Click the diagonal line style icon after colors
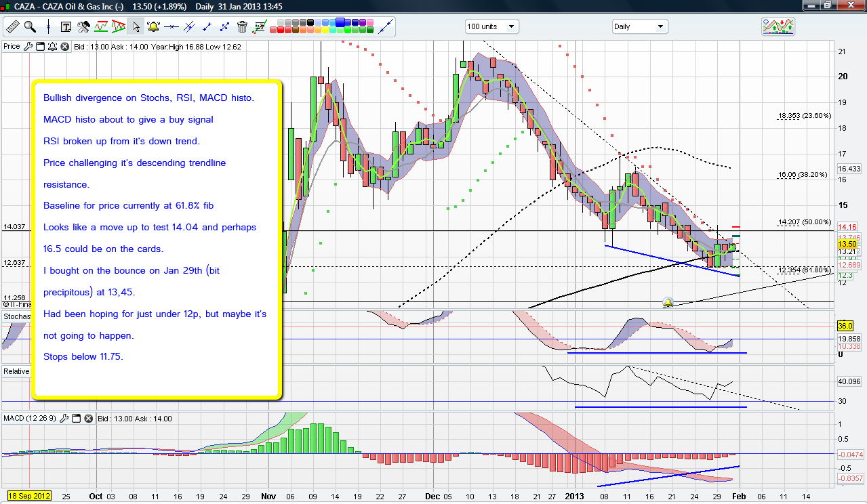The height and width of the screenshot is (504, 867). click(386, 27)
